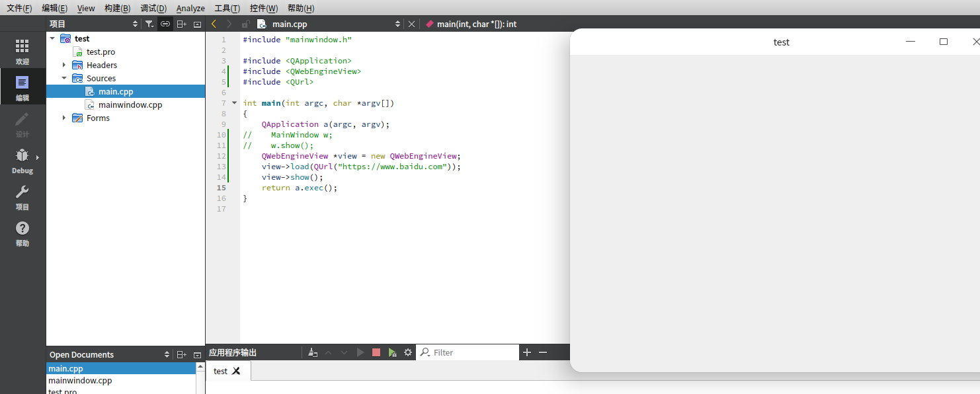Zoom in output with the plus button
This screenshot has width=980, height=394.
tap(527, 352)
